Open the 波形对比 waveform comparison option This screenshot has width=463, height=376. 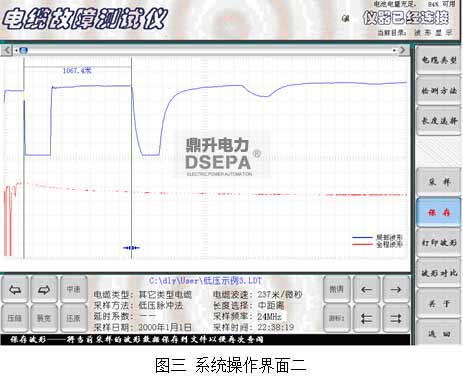(x=439, y=273)
